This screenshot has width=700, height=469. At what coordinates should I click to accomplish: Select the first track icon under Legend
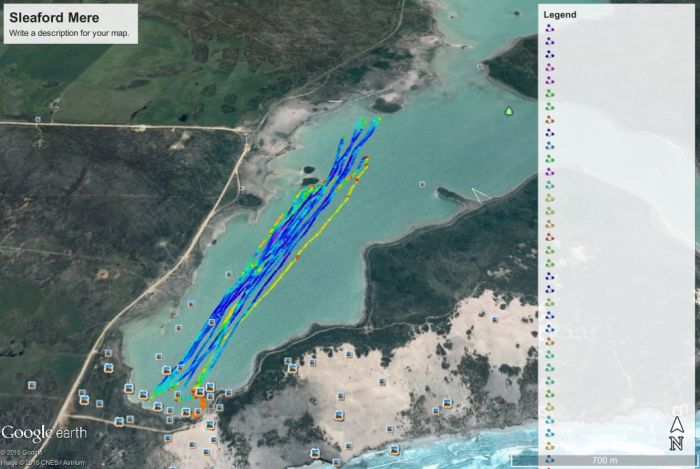(549, 29)
